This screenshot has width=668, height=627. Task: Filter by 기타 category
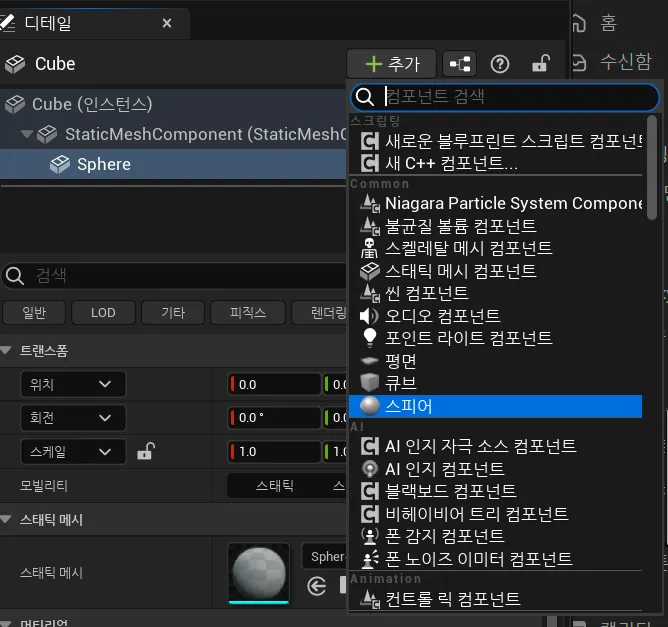[173, 313]
